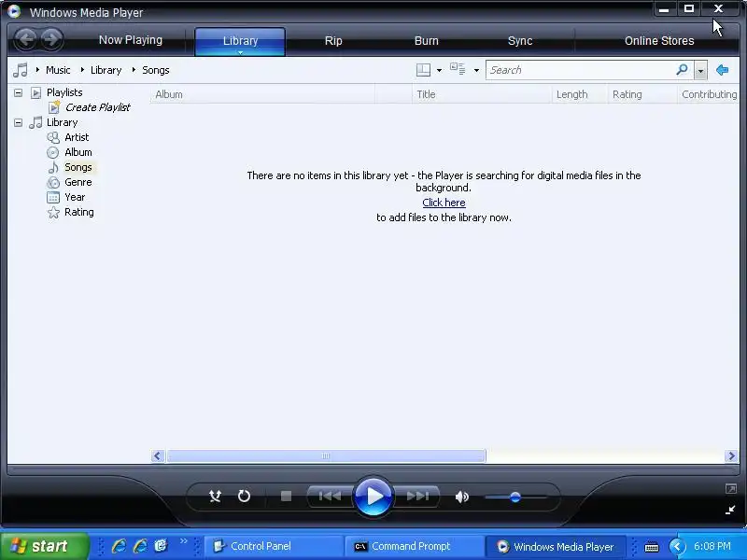Open the search options dropdown arrow
The image size is (747, 560).
tap(700, 71)
